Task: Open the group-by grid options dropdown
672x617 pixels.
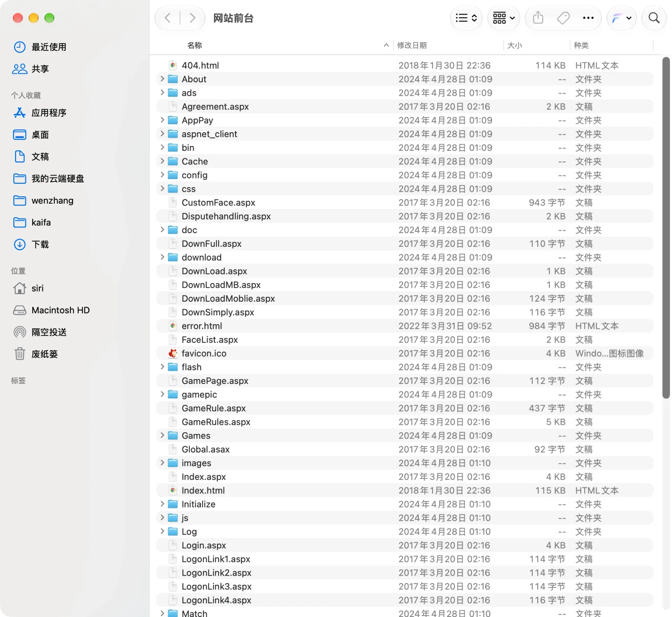Action: [503, 18]
